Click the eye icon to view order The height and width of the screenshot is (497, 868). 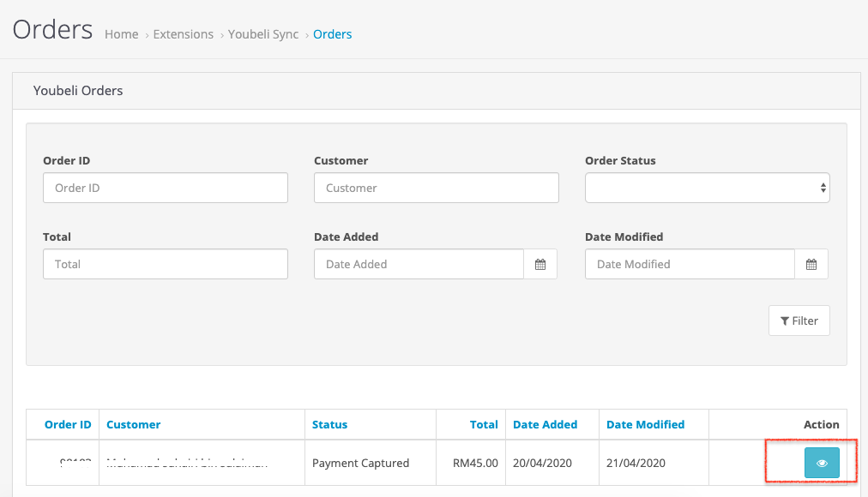(x=821, y=463)
